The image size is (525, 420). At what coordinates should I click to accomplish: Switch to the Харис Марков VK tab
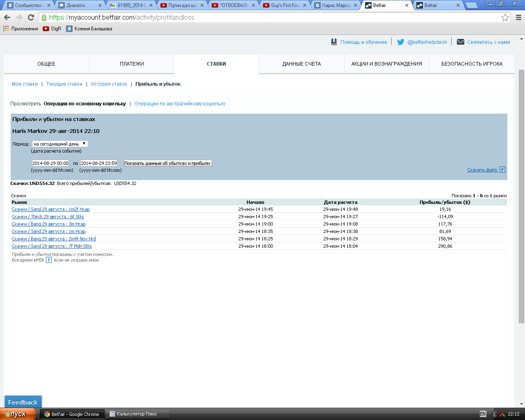coord(336,5)
